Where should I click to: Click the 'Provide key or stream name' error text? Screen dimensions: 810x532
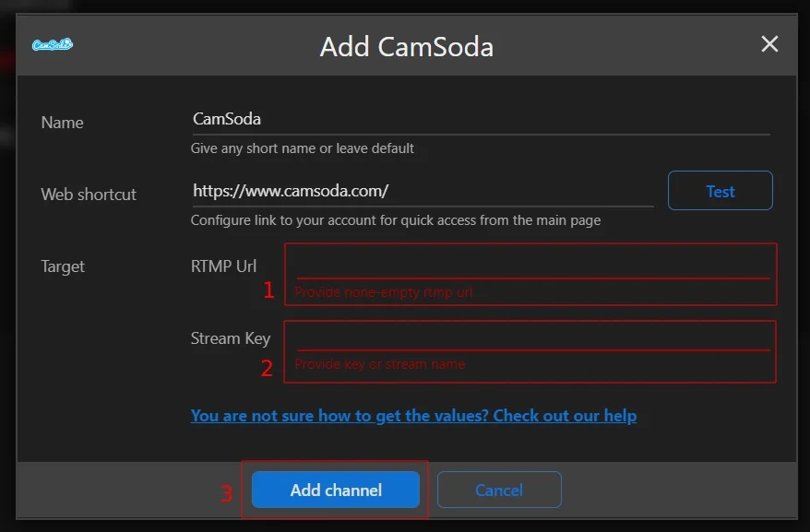(x=380, y=364)
